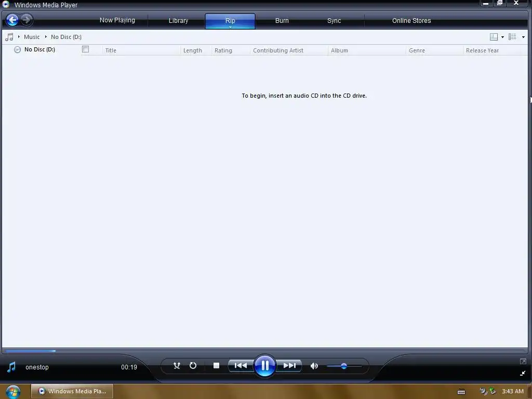Switch to compact mode icon
Image resolution: width=532 pixels, height=399 pixels.
click(523, 373)
